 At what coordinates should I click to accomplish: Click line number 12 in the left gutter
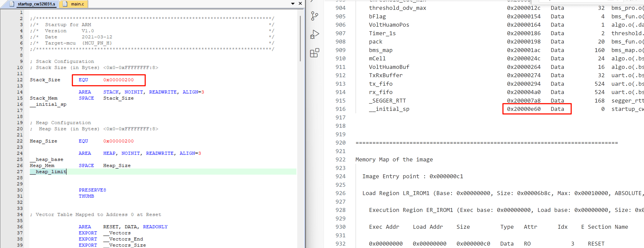point(20,80)
